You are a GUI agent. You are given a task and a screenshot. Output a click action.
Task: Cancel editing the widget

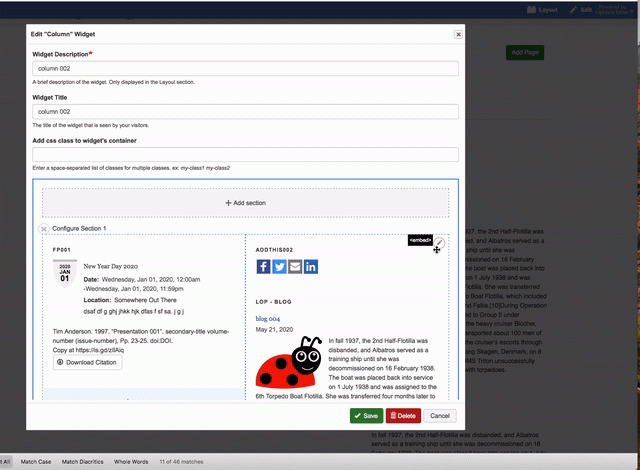(440, 416)
